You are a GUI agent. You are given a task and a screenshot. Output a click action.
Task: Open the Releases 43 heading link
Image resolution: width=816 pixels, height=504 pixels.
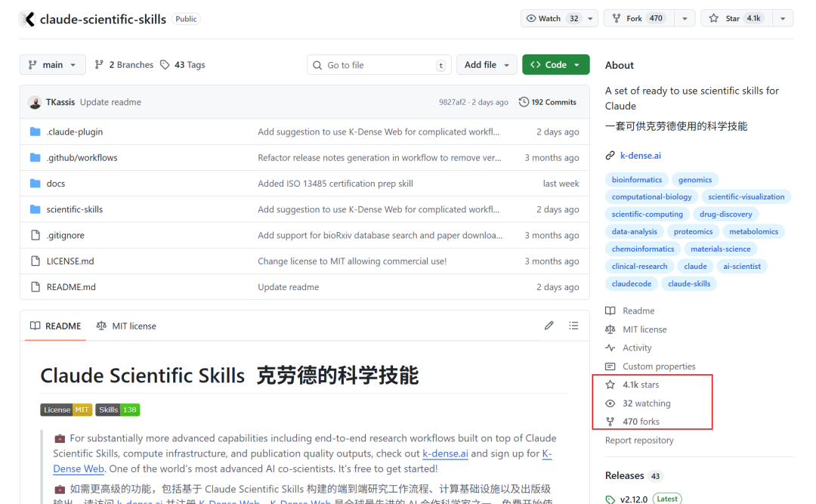pos(632,475)
